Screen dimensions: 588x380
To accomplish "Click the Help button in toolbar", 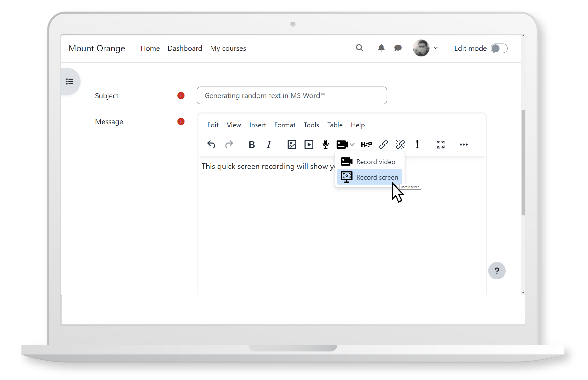I will [x=357, y=125].
